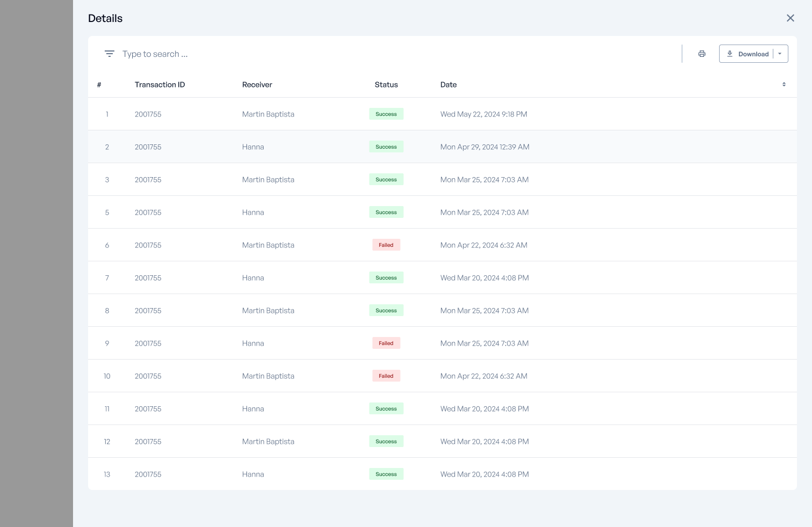Click the Failed badge in row 10
812x527 pixels.
tap(386, 376)
